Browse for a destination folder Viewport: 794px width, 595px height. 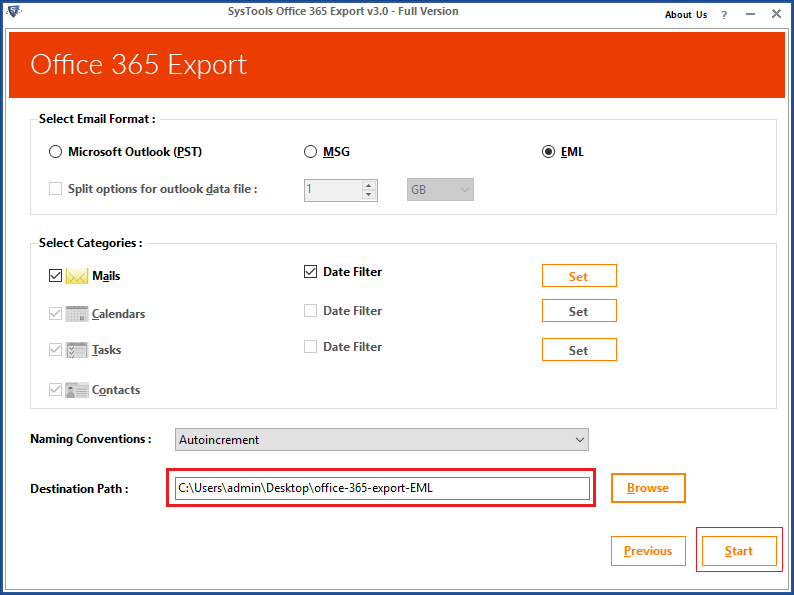[648, 488]
